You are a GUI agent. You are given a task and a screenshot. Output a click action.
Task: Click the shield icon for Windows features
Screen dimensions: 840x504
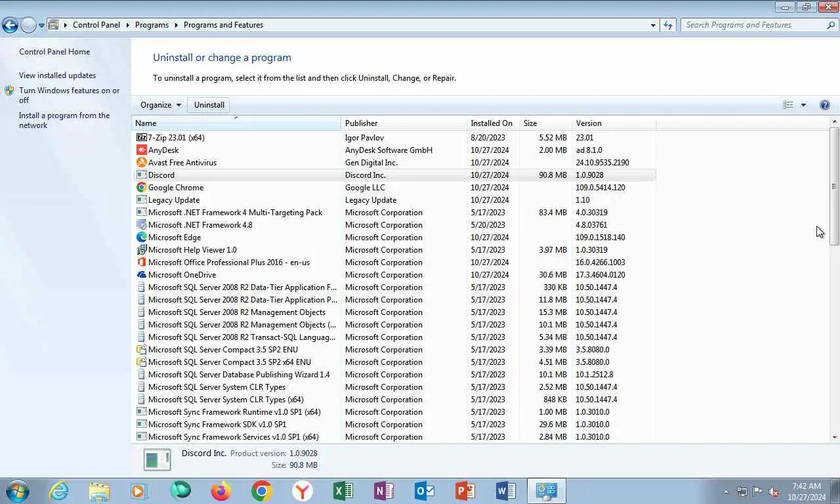coord(9,91)
